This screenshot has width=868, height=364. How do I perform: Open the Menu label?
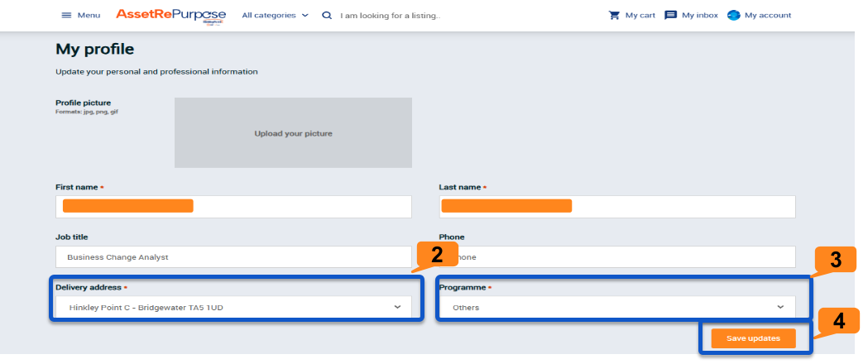(89, 16)
